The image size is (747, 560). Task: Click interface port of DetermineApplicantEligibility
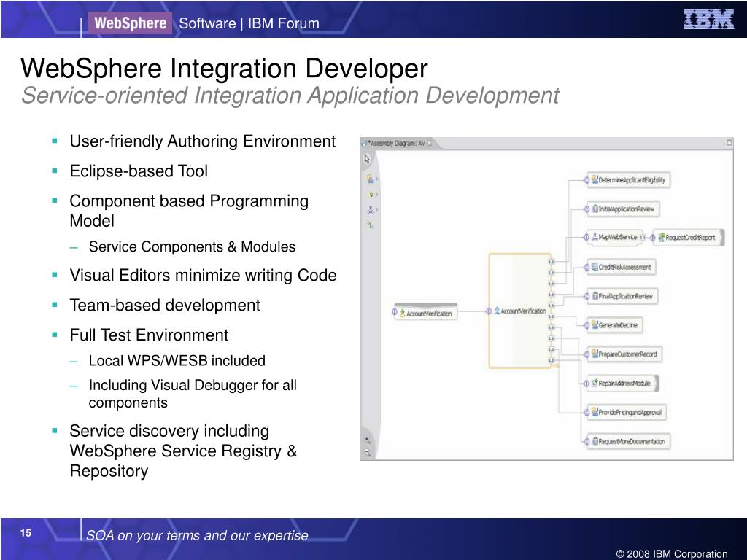tap(587, 180)
